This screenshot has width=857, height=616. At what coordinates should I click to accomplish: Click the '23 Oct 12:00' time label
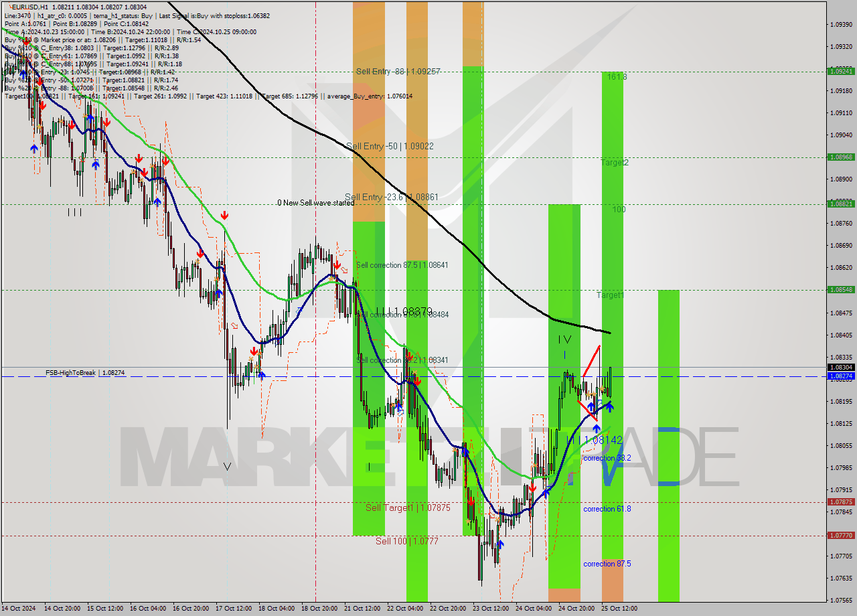click(x=490, y=609)
